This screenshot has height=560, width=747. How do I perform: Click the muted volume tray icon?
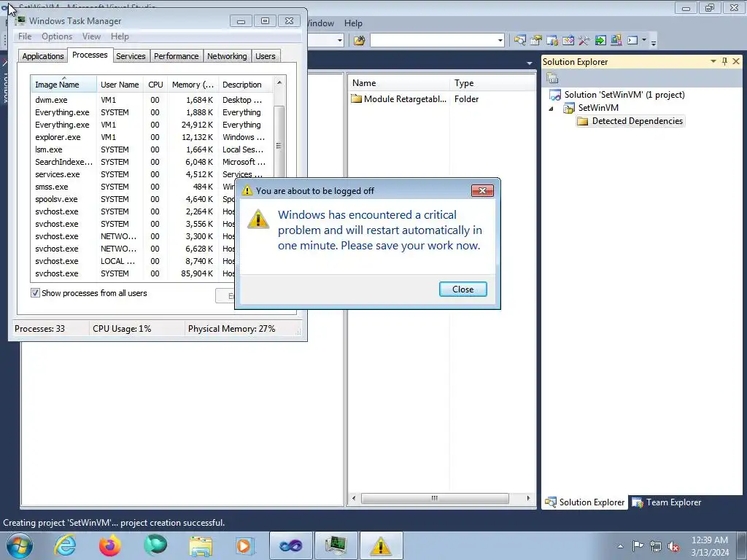tap(673, 546)
